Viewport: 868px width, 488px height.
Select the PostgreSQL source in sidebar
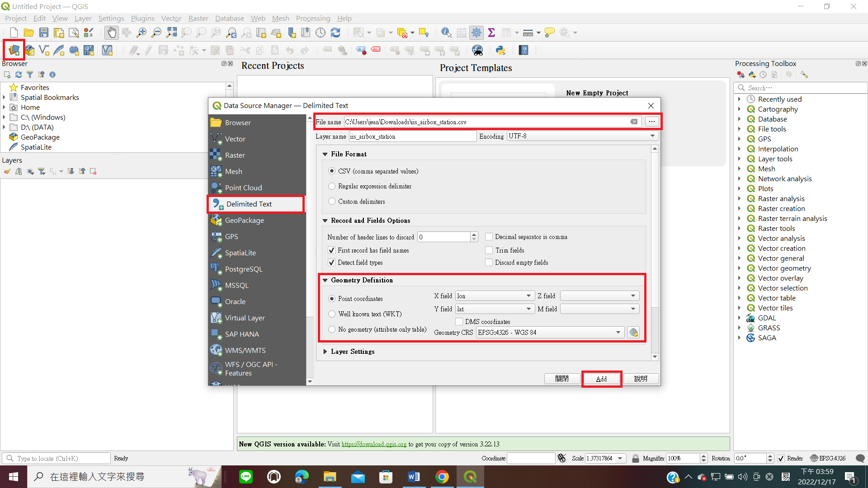243,269
